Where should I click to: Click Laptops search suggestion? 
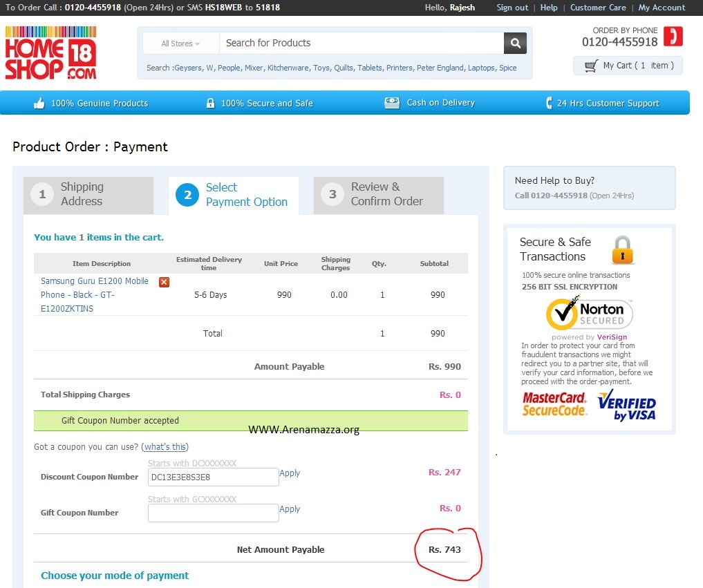tap(482, 68)
